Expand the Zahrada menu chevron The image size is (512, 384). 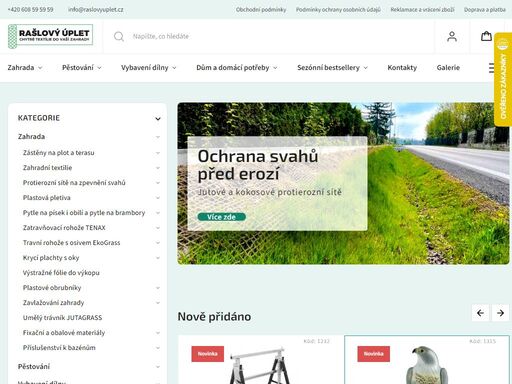40,68
